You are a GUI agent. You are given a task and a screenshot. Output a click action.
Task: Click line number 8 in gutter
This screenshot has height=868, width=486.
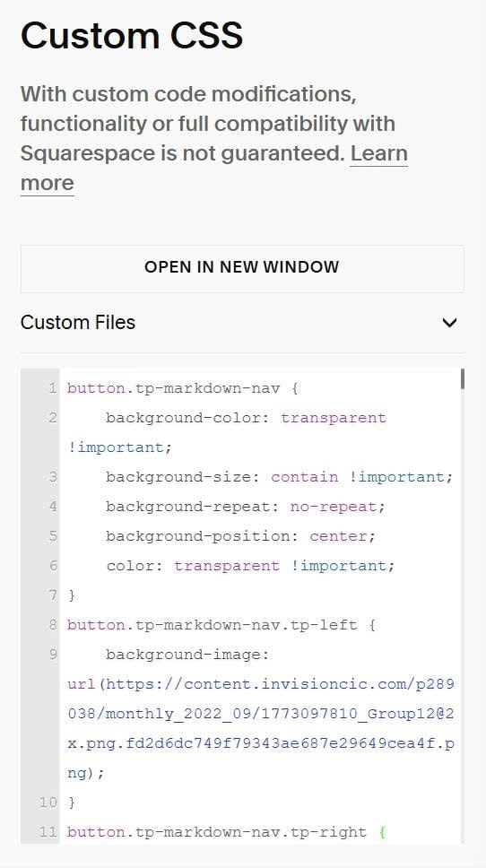point(53,625)
